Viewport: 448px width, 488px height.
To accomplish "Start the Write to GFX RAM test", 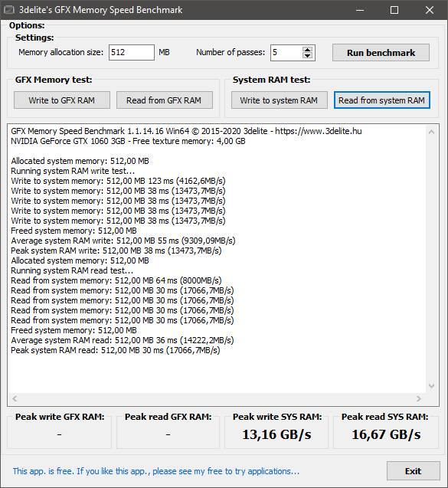I will [x=62, y=100].
